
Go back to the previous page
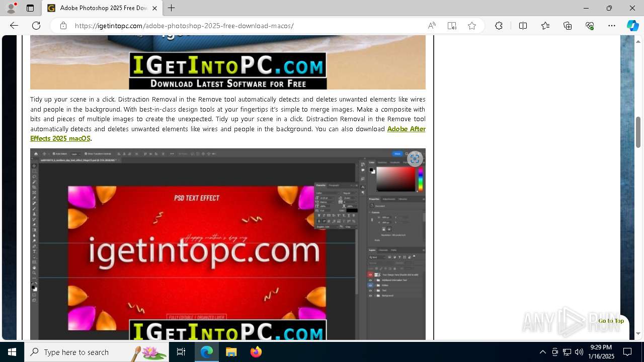click(14, 26)
